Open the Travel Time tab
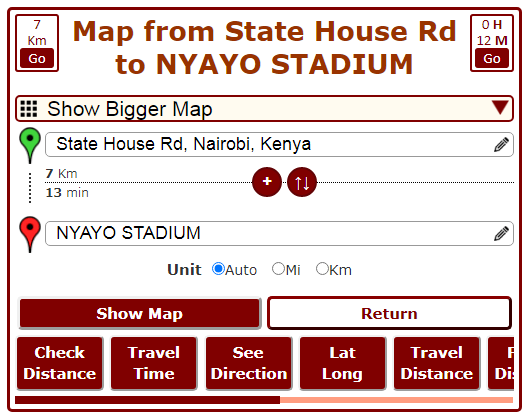The height and width of the screenshot is (417, 531). (x=154, y=363)
